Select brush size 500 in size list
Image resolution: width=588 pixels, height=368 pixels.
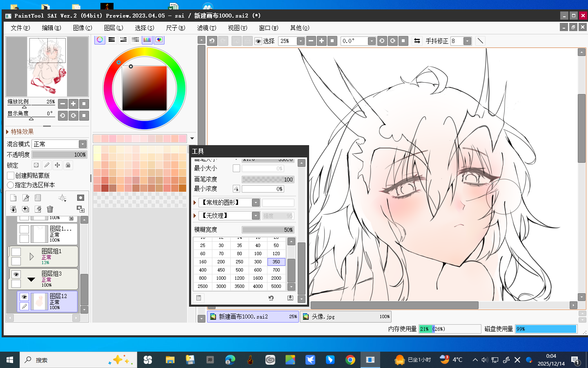pos(239,270)
